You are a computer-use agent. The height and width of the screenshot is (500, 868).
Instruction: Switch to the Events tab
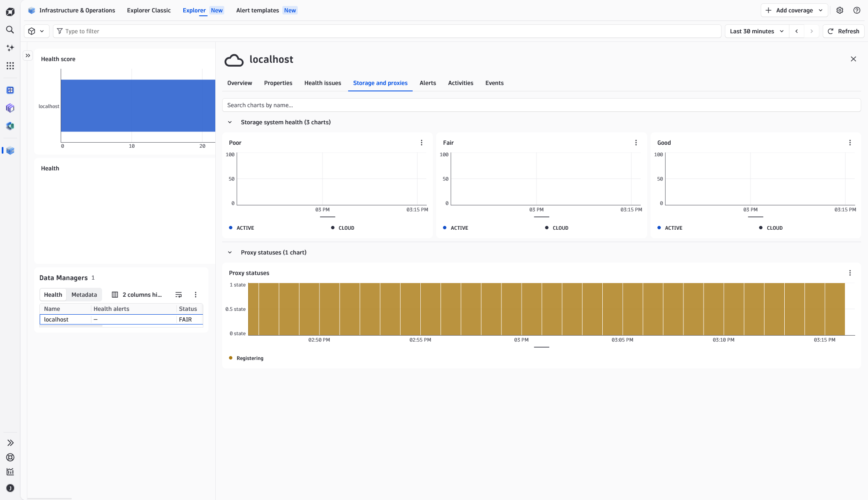494,83
